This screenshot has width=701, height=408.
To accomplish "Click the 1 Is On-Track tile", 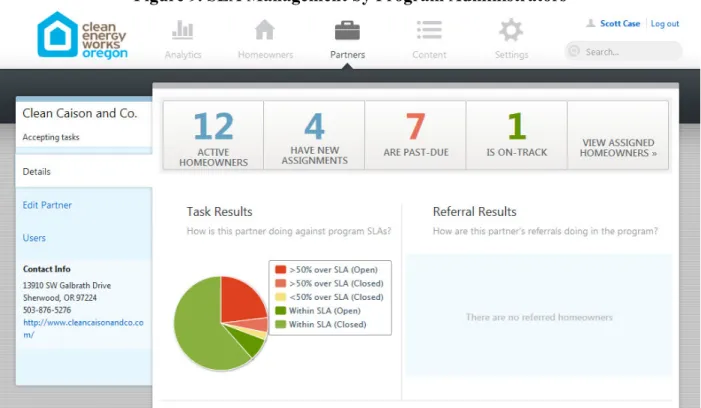I will (x=517, y=135).
